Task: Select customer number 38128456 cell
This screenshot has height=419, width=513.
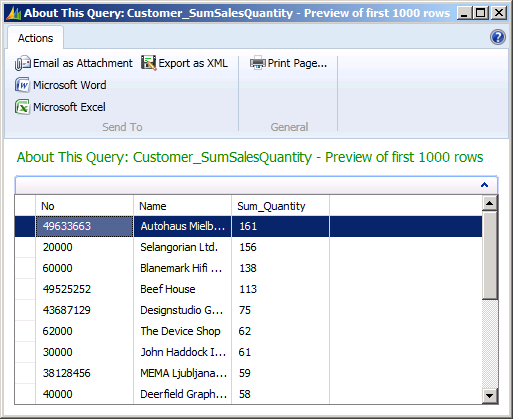Action: point(84,373)
